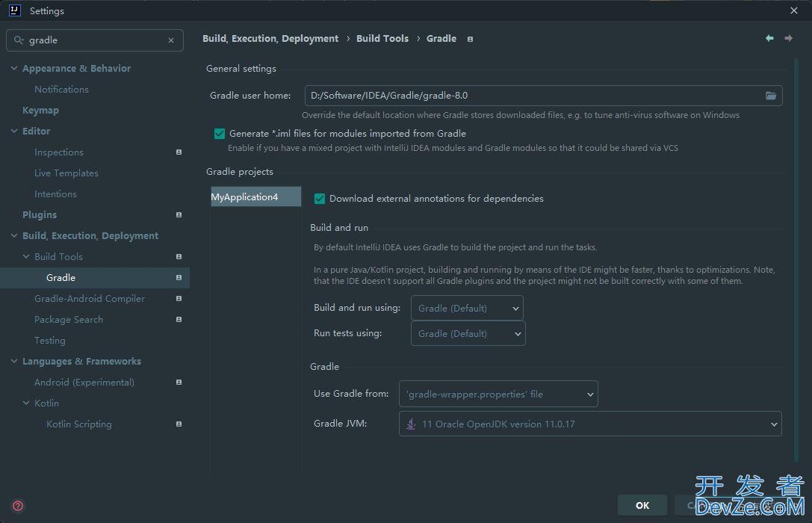Open Run tests using dropdown
This screenshot has width=812, height=523.
[468, 333]
